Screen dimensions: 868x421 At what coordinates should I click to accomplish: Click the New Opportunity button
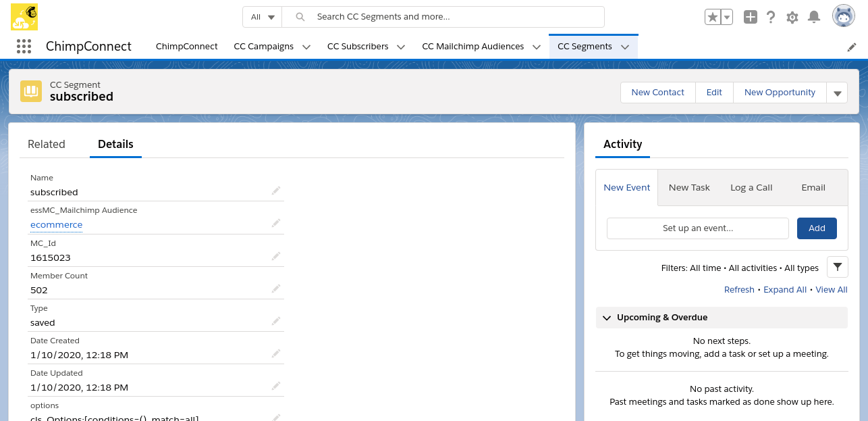780,93
